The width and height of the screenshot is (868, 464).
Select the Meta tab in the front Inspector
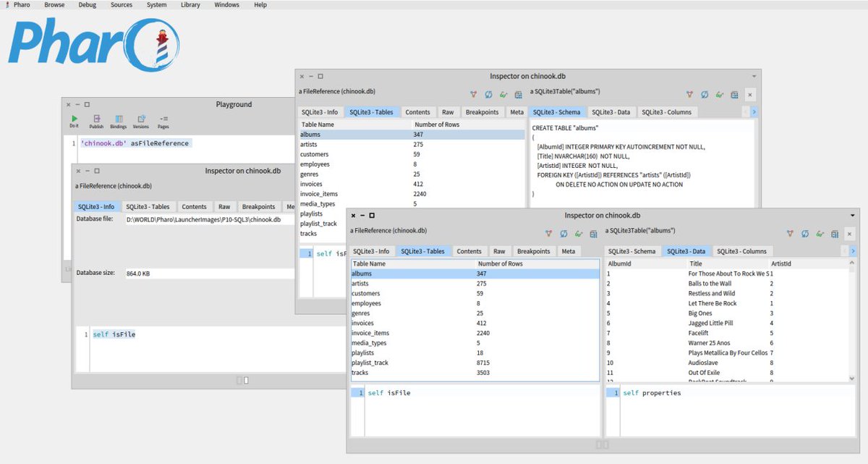click(569, 251)
